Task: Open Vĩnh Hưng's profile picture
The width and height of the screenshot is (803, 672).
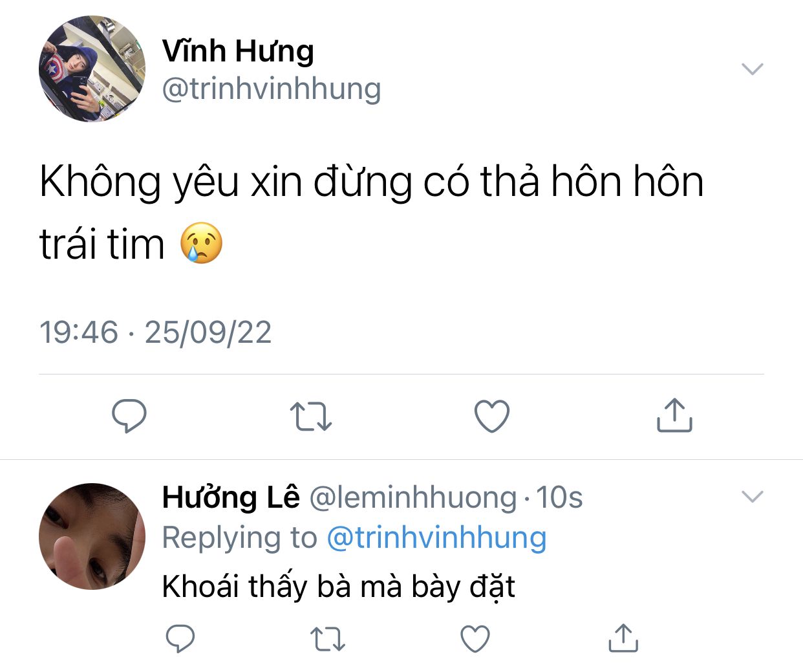Action: pos(92,69)
